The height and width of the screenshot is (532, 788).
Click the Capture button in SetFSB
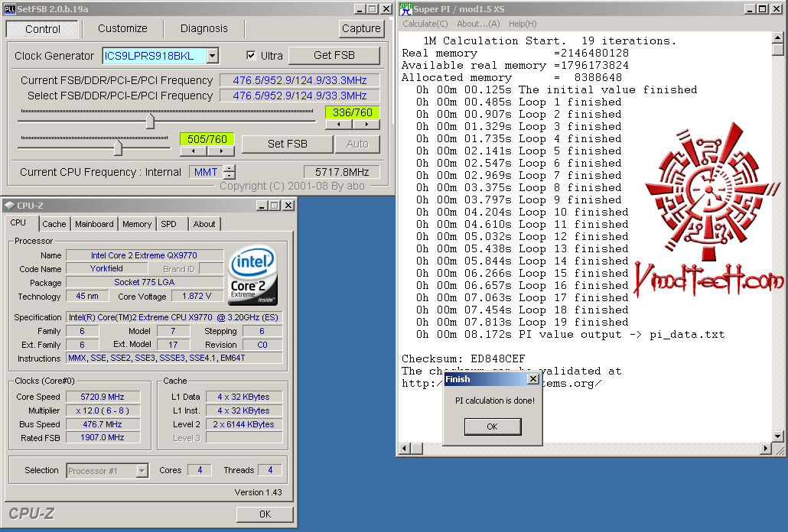[x=361, y=28]
